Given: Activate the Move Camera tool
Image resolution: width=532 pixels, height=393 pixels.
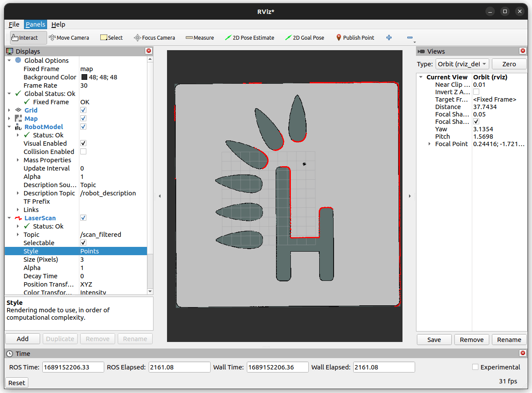Looking at the screenshot, I should tap(69, 38).
